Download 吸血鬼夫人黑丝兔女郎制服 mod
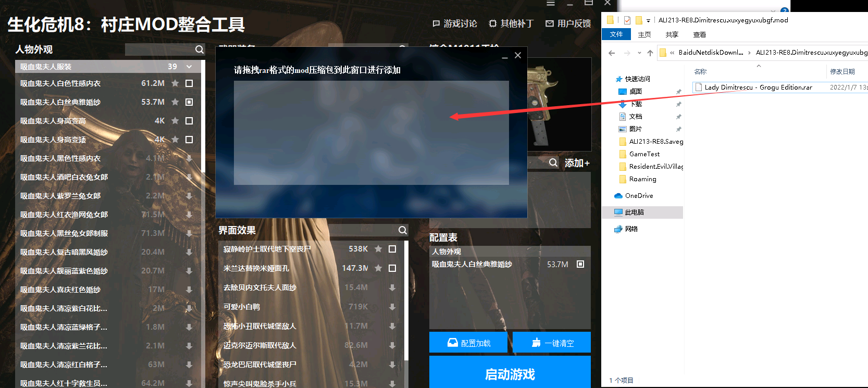Image resolution: width=868 pixels, height=388 pixels. coord(189,233)
